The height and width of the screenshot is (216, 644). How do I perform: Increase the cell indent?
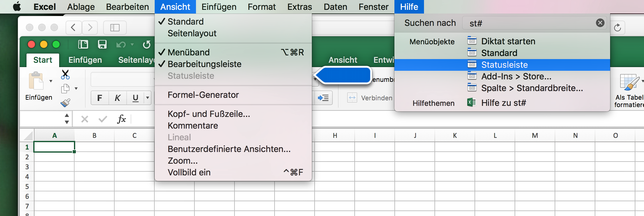click(x=323, y=98)
